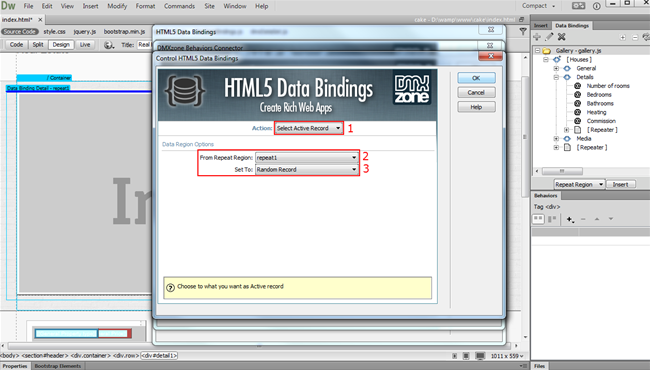Click the Show set events icon in Behaviors
Viewport: 650px width, 370px height.
pos(538,219)
